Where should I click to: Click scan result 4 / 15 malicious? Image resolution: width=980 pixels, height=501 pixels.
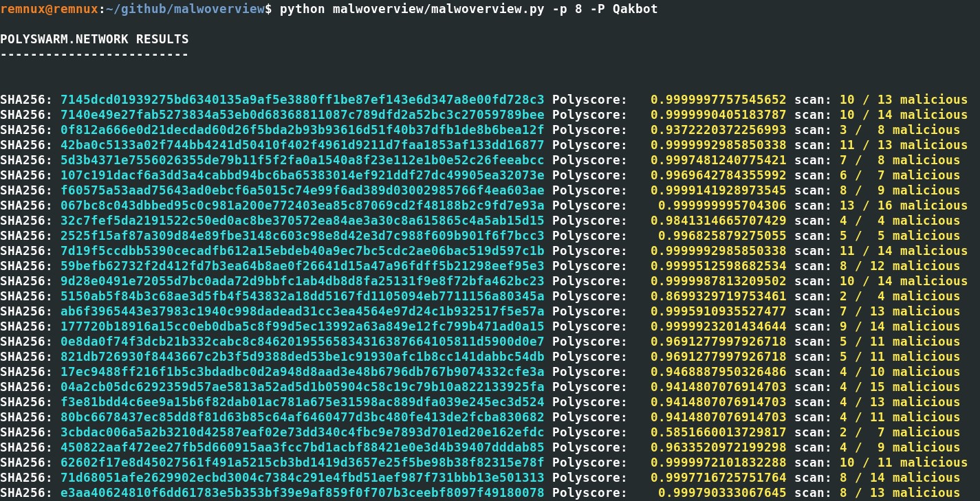point(900,387)
